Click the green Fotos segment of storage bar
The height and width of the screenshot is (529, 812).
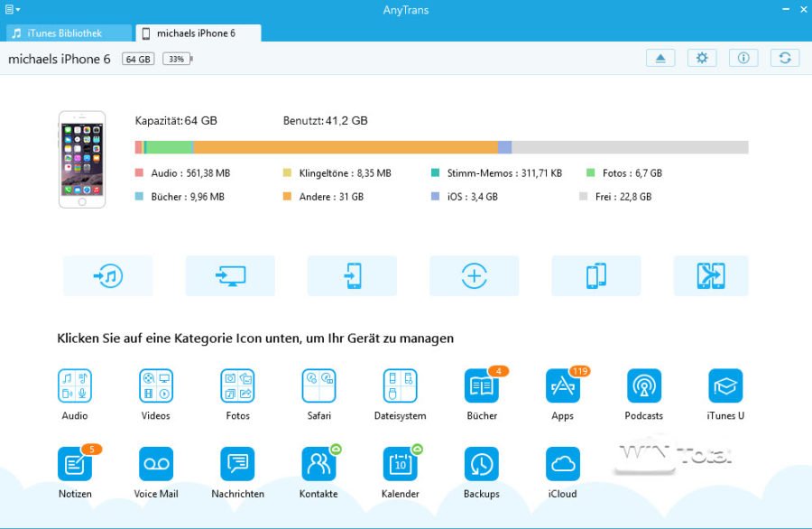[x=170, y=147]
